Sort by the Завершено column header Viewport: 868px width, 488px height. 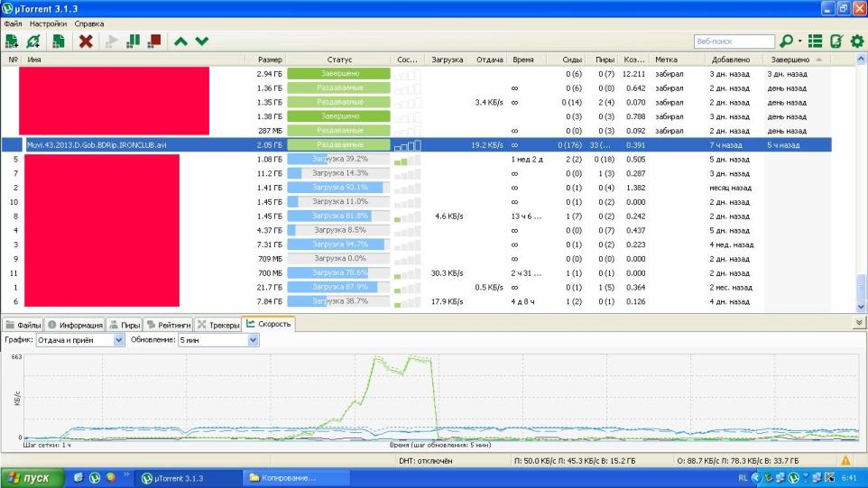tap(796, 60)
